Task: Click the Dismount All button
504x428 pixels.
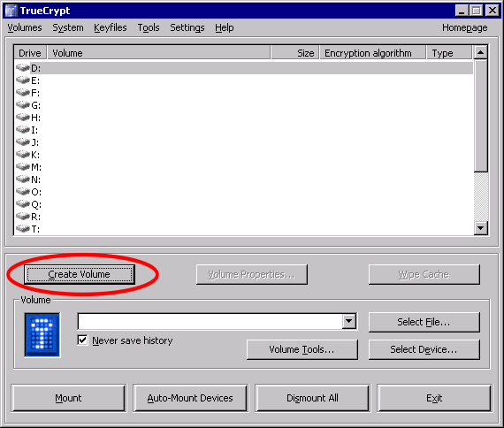Action: [x=312, y=398]
